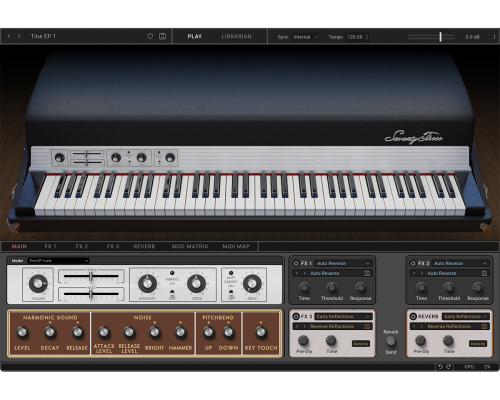Select next FX 1 preset arrow
Screen dimensions: 500x400
coord(304,273)
